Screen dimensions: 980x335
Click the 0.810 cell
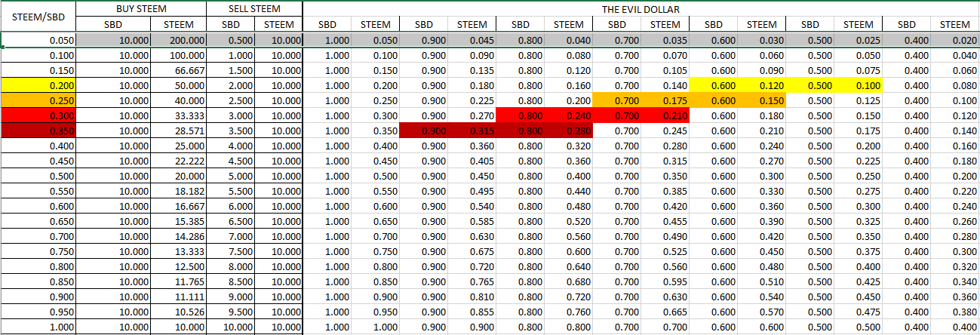[472, 297]
